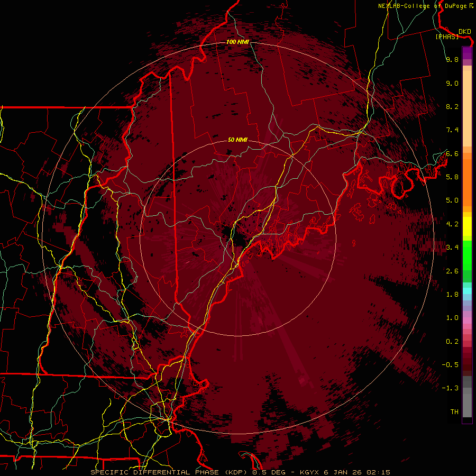Select the gray swatch at color bar bottom
This screenshot has width=476, height=476.
tap(467, 405)
